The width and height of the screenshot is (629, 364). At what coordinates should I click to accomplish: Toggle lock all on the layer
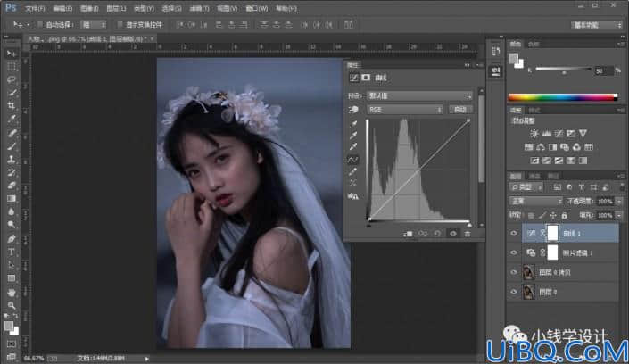click(x=565, y=216)
